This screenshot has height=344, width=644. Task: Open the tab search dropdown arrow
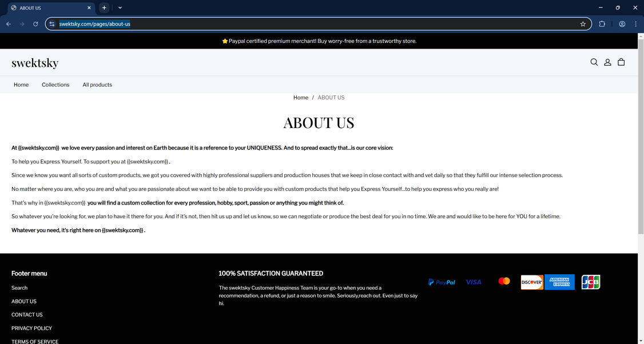[x=120, y=7]
